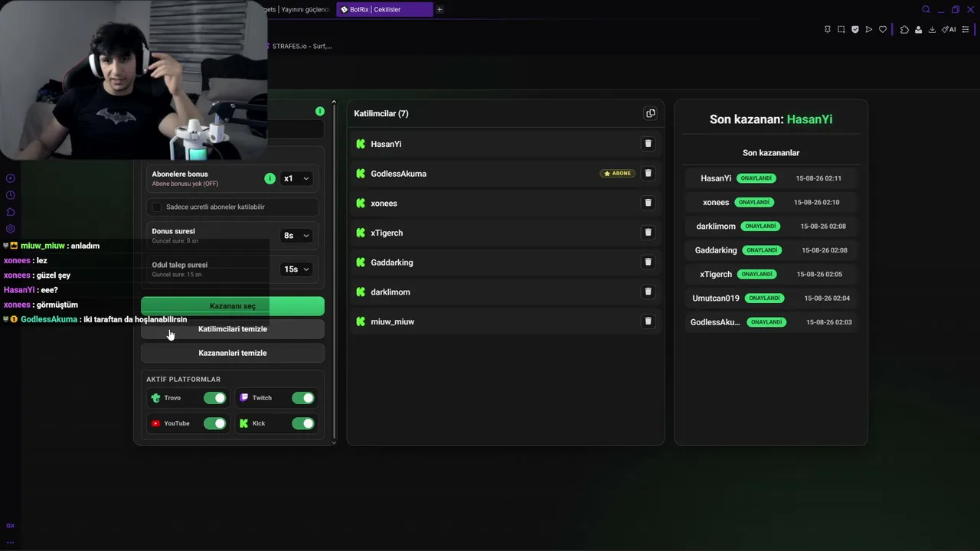Image resolution: width=980 pixels, height=551 pixels.
Task: Click the chat message 'güzel şey'
Action: pos(54,275)
